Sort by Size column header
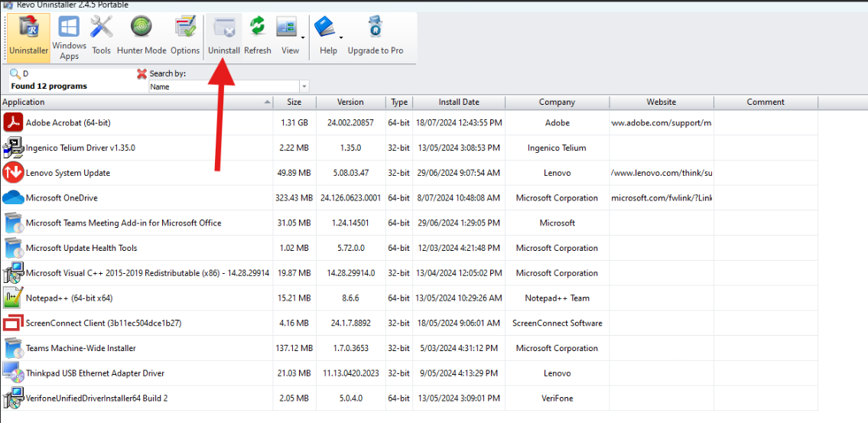 pos(294,102)
